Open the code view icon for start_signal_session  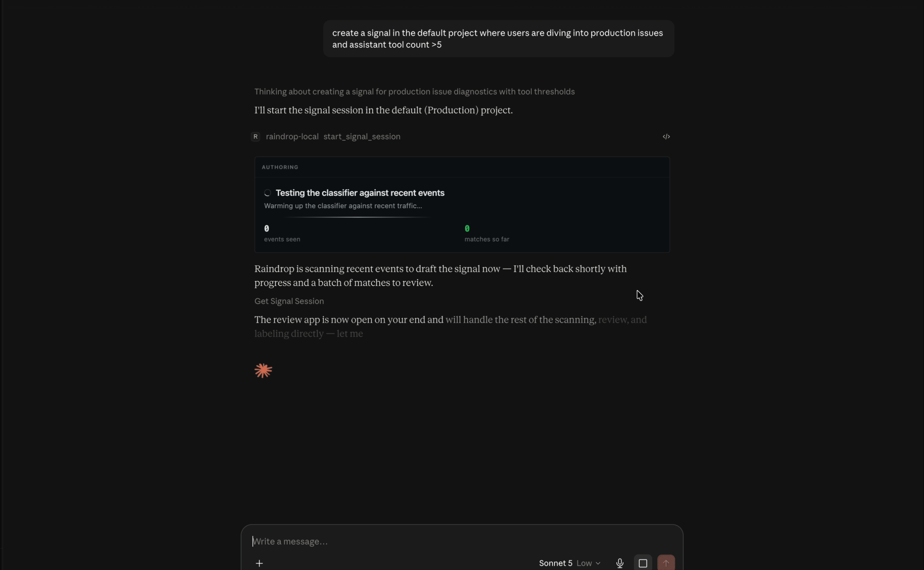[666, 136]
